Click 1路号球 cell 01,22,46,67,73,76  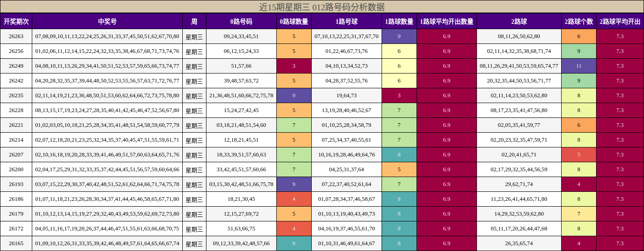pyautogui.click(x=347, y=51)
